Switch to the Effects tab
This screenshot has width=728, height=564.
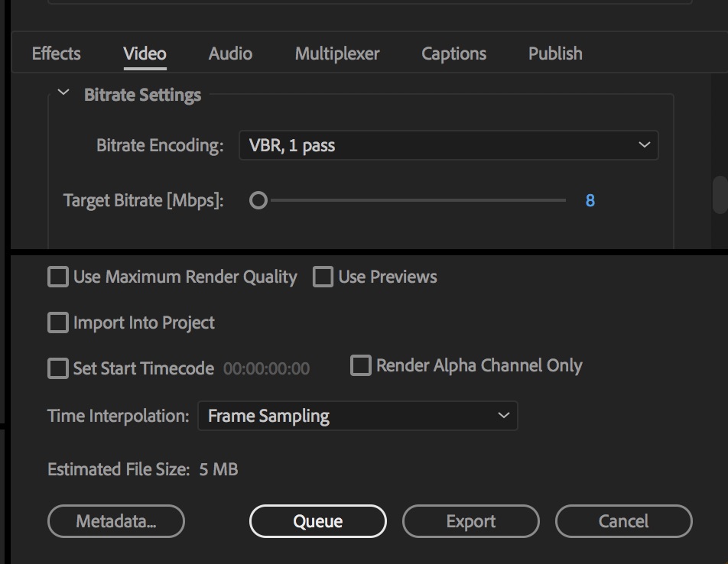coord(56,53)
